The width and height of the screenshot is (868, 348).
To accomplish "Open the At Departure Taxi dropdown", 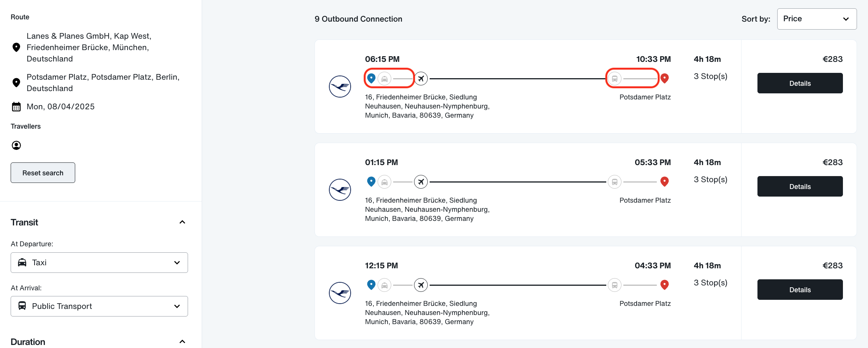I will click(99, 263).
